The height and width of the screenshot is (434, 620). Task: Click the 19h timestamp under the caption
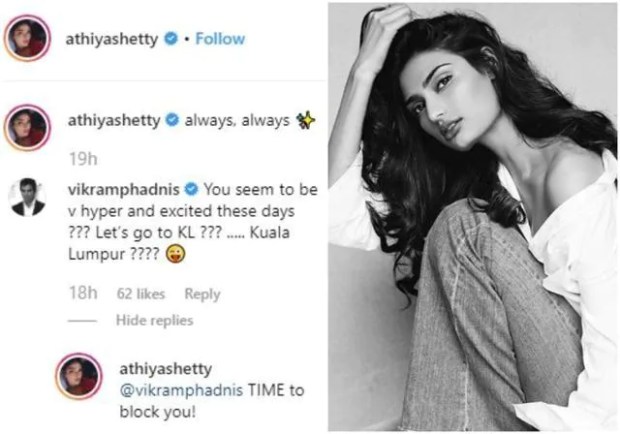click(83, 159)
